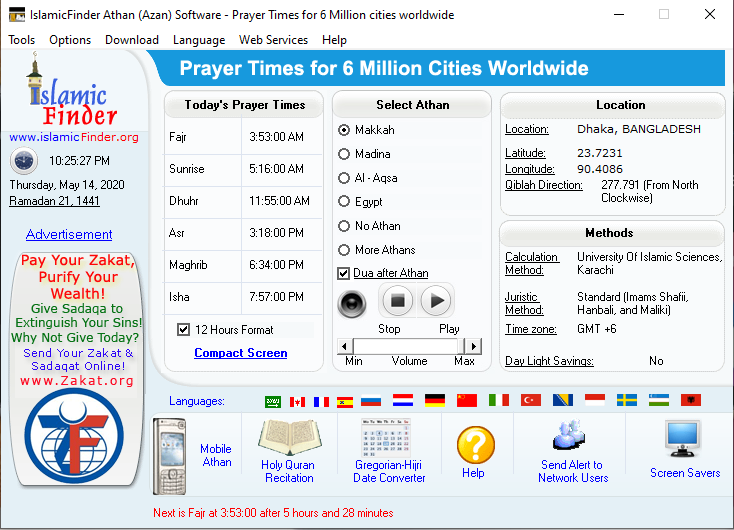Click the Day Light Savings label

(549, 361)
